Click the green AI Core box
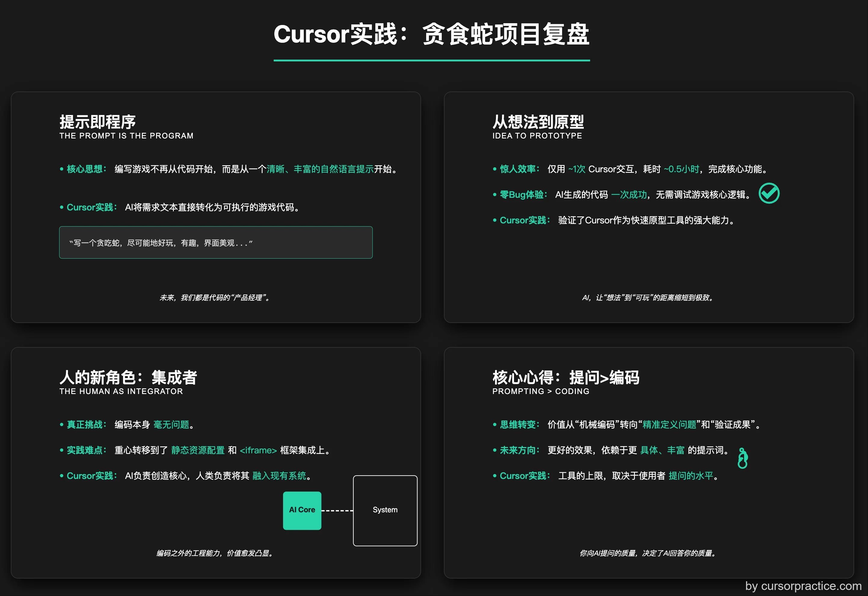Screen dimensions: 868x596 (302, 511)
